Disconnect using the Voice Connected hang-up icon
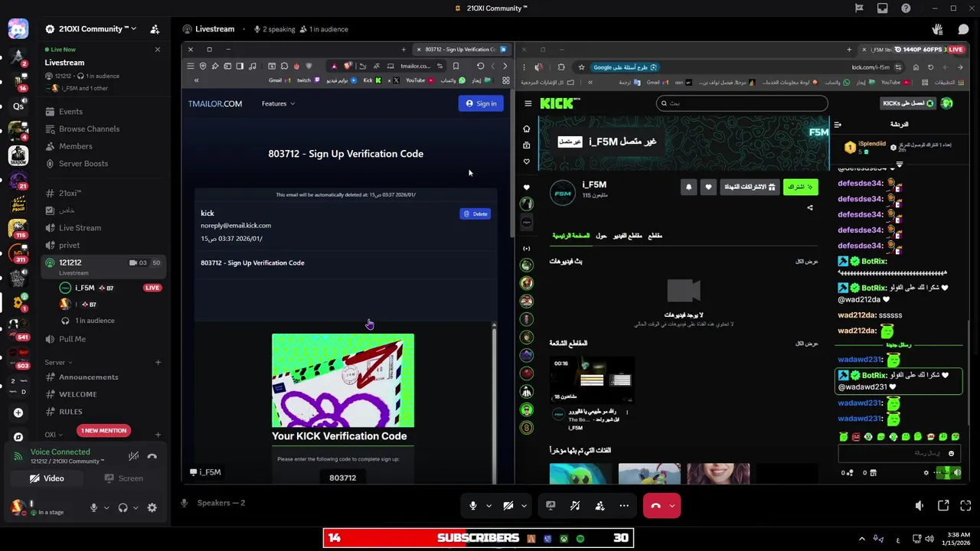 (x=152, y=456)
